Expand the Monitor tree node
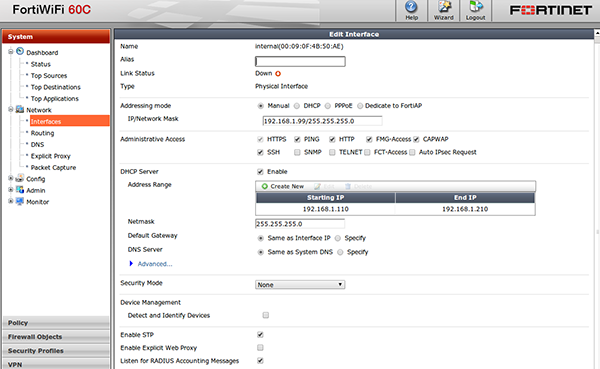 (11, 201)
